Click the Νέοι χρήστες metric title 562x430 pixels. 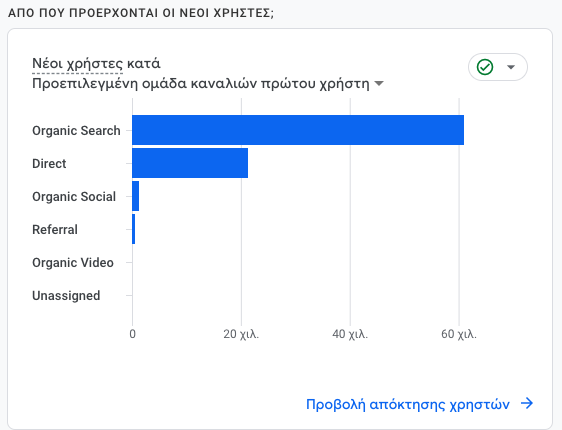click(x=78, y=63)
